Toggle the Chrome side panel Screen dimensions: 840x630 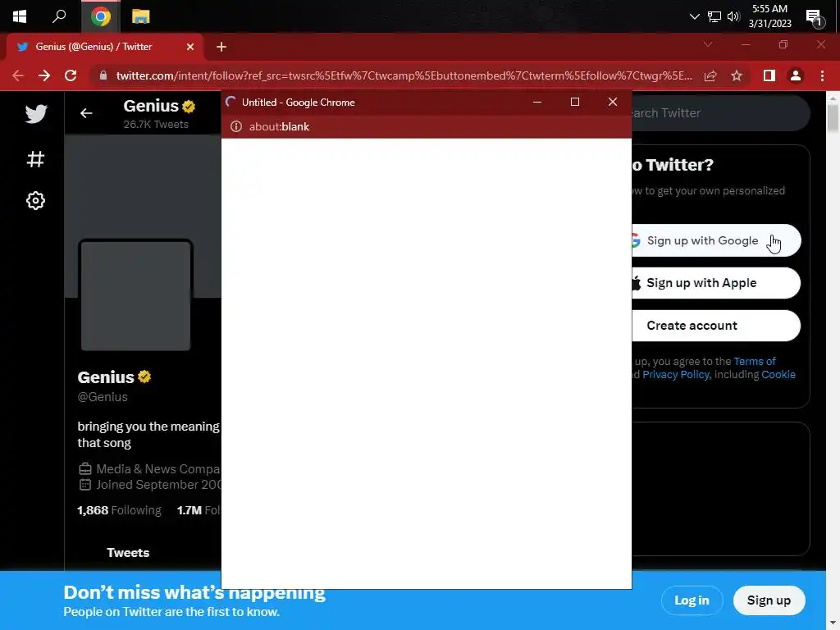pos(769,76)
